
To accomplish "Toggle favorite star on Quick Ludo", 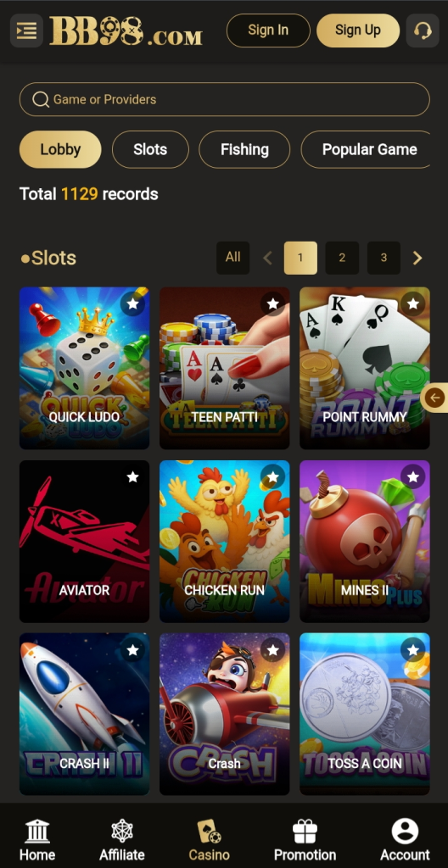I will 132,304.
